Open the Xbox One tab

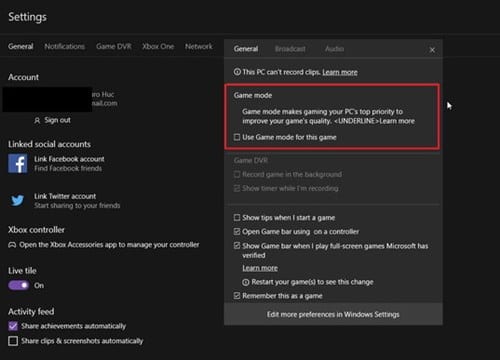point(158,46)
